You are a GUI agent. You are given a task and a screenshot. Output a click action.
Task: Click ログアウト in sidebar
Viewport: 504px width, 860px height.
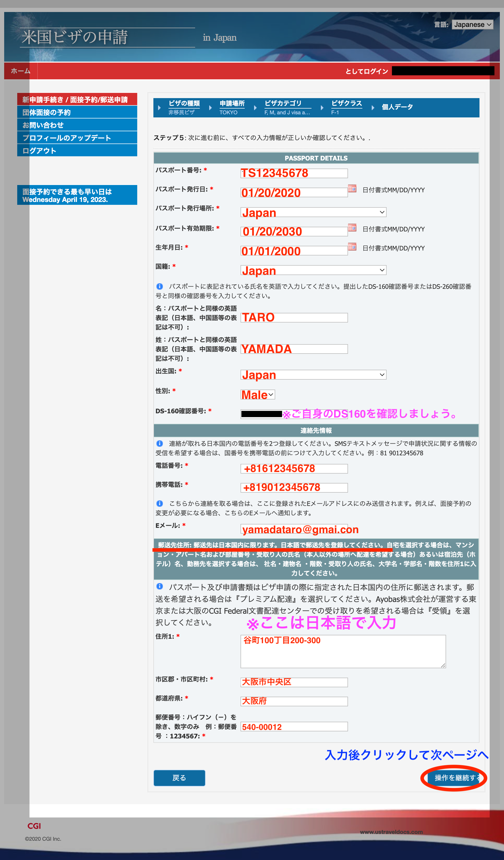tap(77, 151)
